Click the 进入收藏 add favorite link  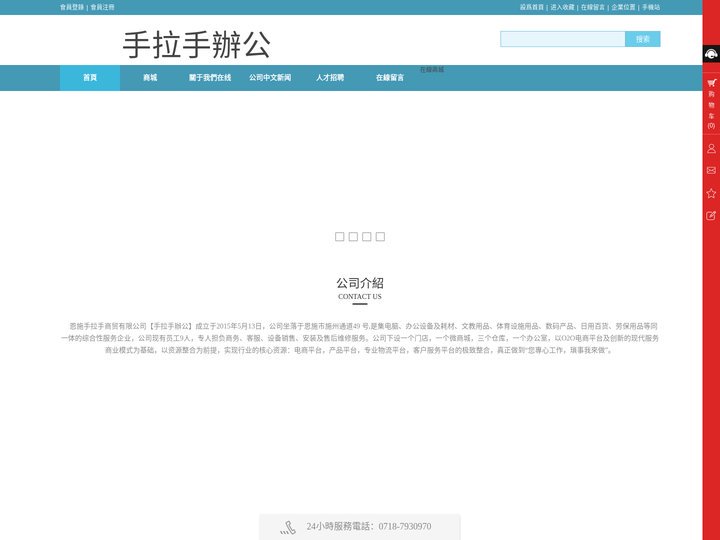562,7
